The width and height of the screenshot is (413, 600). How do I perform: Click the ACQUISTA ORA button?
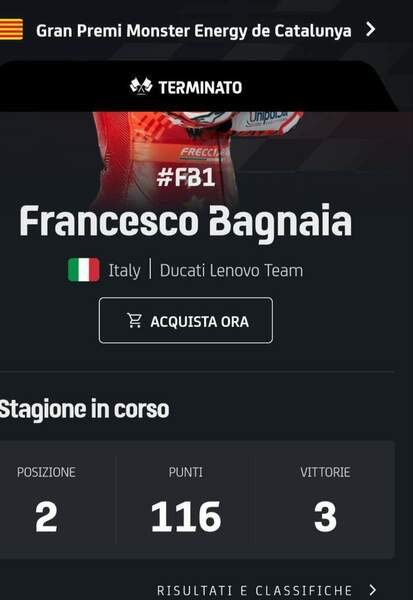(x=186, y=320)
